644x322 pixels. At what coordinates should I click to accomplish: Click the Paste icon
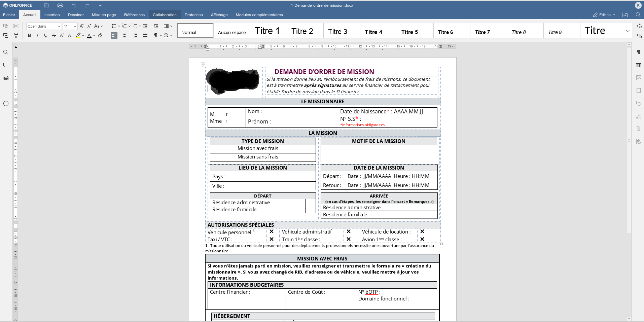point(6,35)
